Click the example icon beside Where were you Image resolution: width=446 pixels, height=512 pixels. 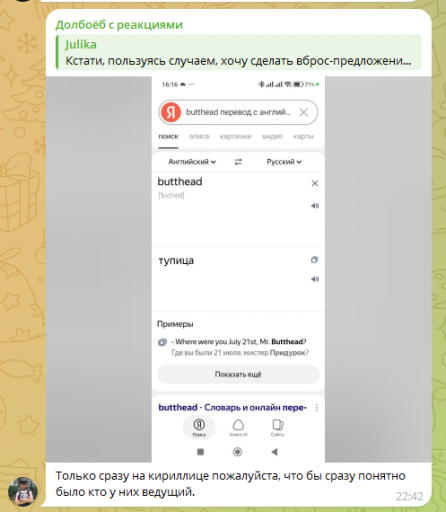pos(162,342)
